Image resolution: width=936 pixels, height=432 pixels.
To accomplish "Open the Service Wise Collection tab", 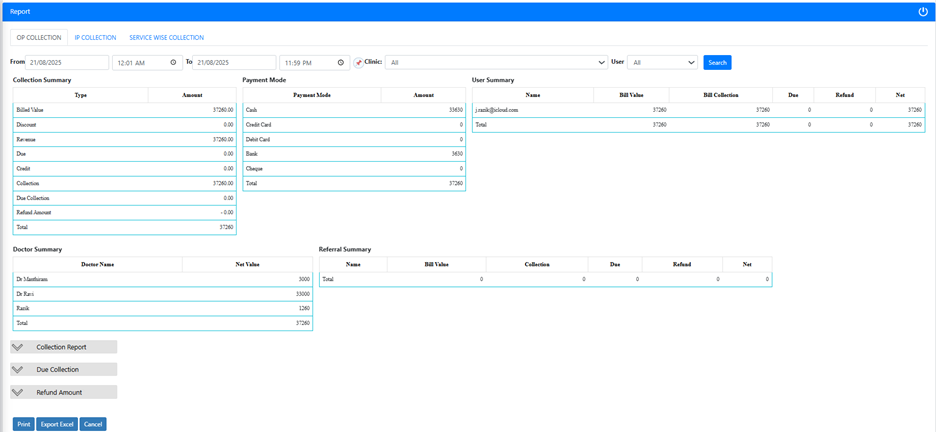I will 166,37.
